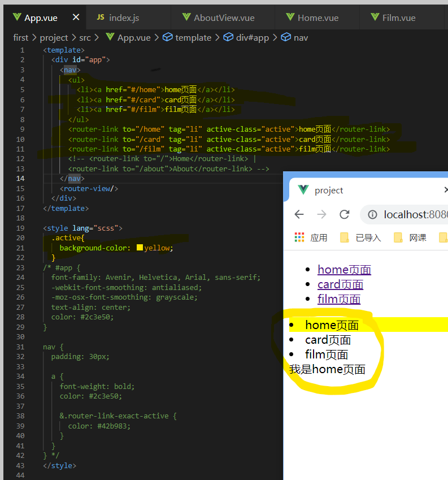Click the browser Forward arrow
This screenshot has width=448, height=480.
(321, 214)
